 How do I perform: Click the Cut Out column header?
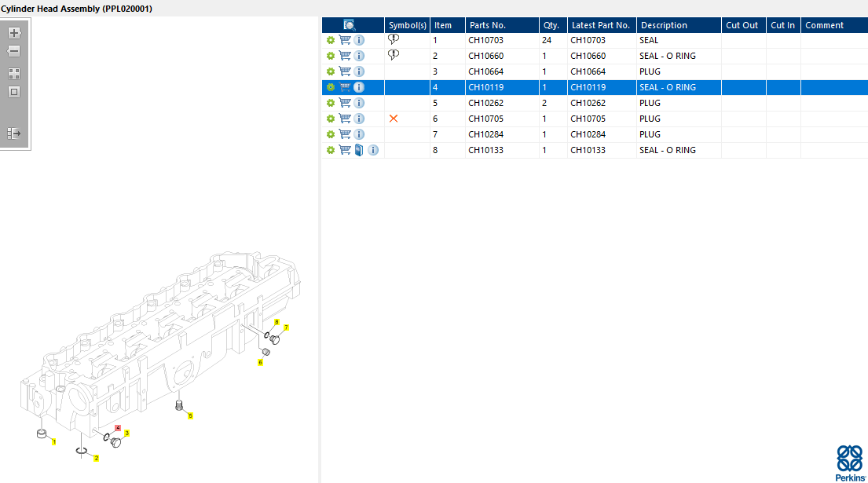[743, 25]
